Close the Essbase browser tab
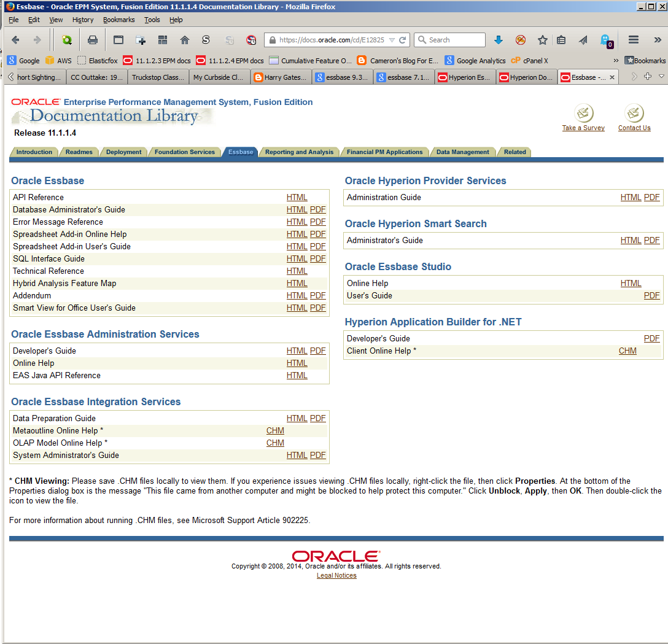668x644 pixels. (612, 77)
